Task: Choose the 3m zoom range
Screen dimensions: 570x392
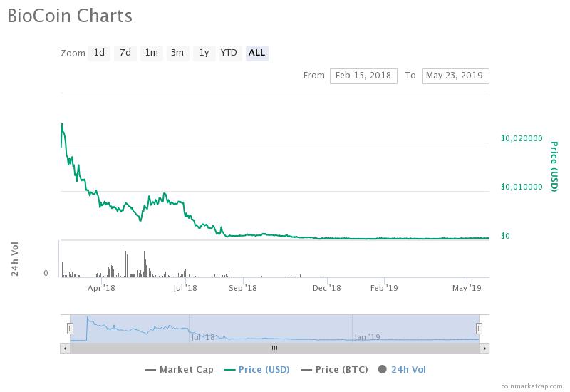Action: click(x=177, y=53)
